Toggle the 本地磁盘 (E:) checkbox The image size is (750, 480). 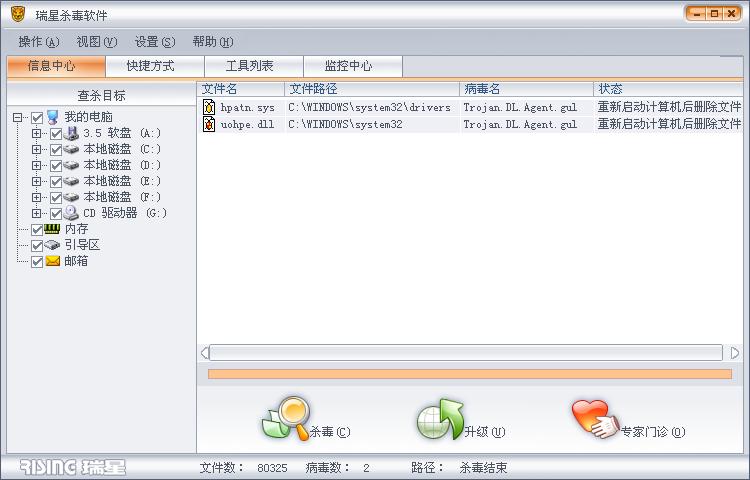click(x=56, y=182)
